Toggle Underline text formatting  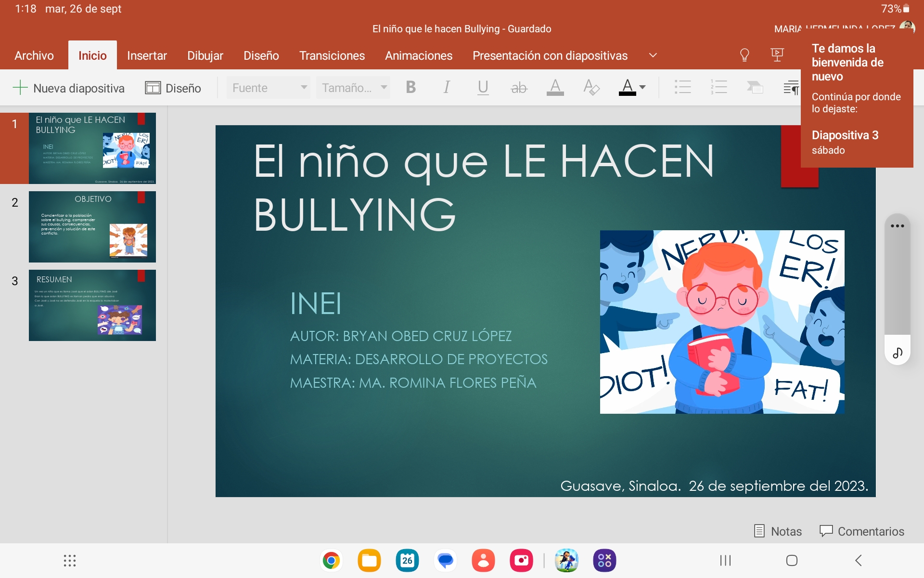click(483, 88)
